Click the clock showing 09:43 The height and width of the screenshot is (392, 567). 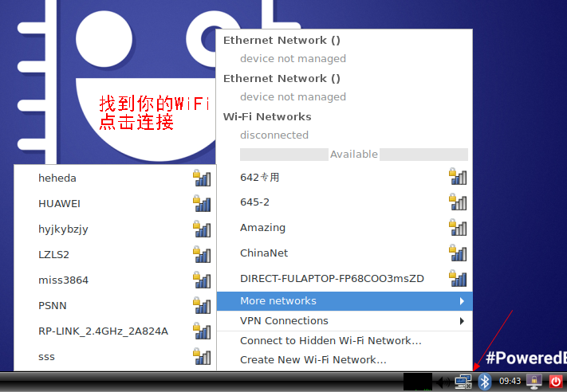point(510,381)
